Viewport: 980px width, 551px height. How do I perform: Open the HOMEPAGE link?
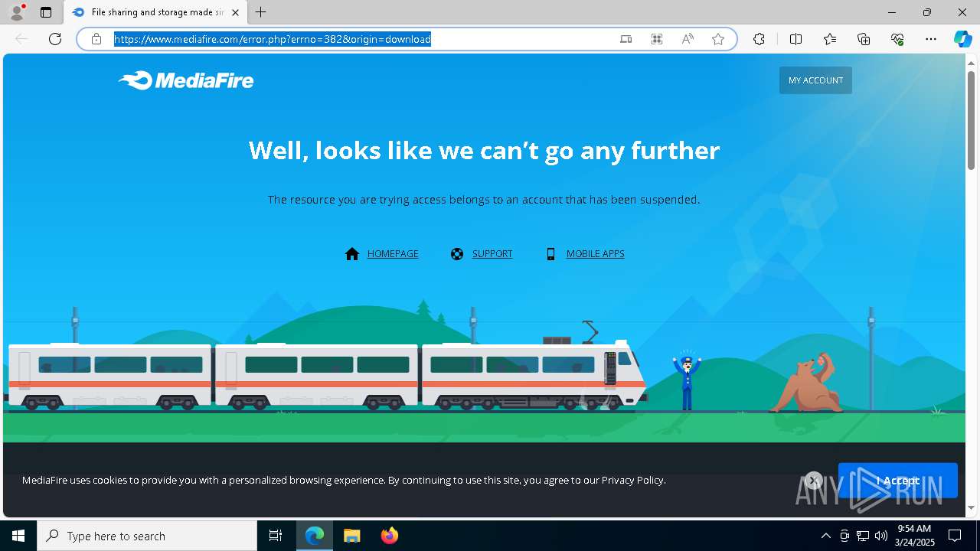pyautogui.click(x=393, y=254)
